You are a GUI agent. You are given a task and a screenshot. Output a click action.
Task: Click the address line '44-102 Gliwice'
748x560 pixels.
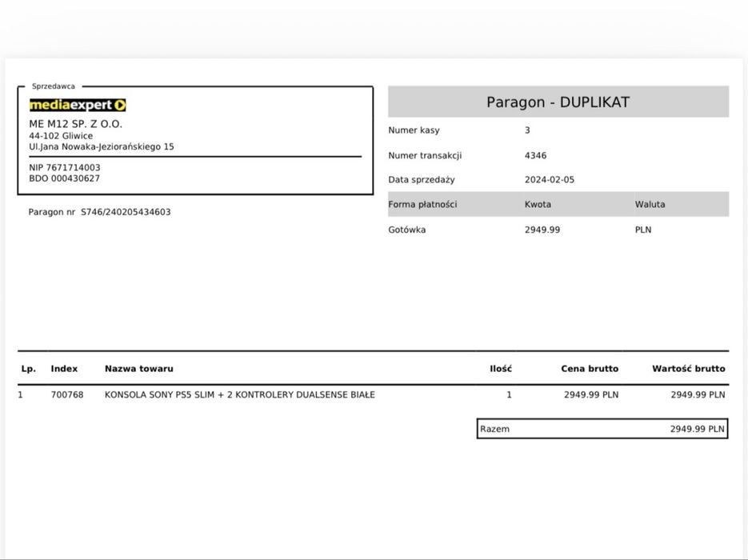click(61, 136)
